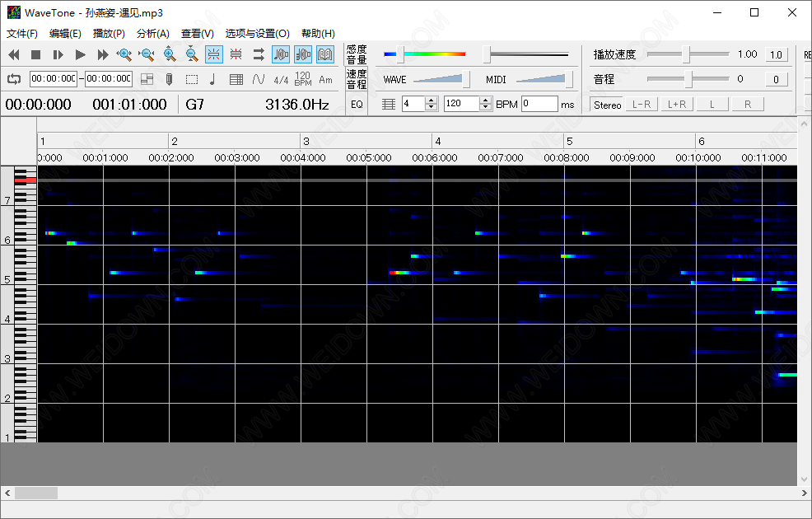
Task: Rewind playback with the double-left arrow
Action: pyautogui.click(x=14, y=54)
